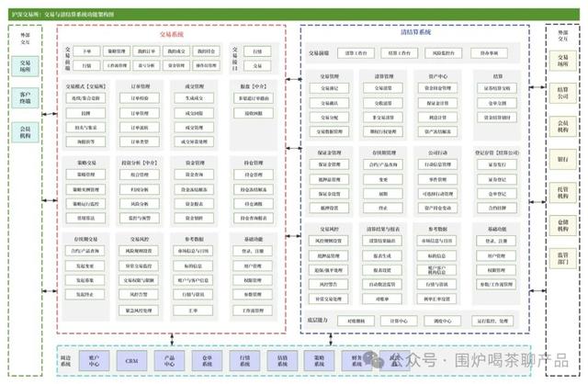
Task: Click the 交易系统 red title
Action: point(172,34)
